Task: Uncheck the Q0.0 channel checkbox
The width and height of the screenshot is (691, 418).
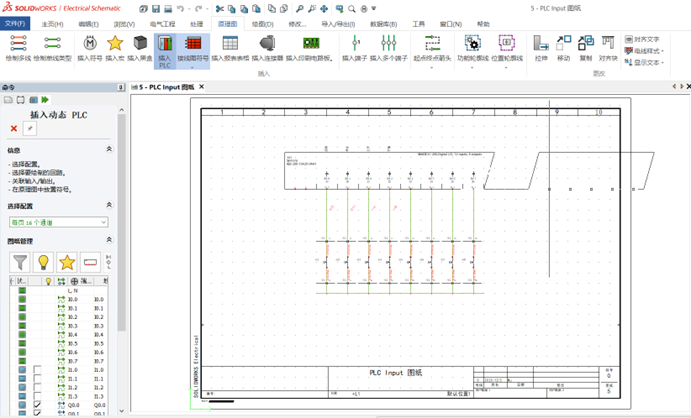Action: tap(37, 403)
